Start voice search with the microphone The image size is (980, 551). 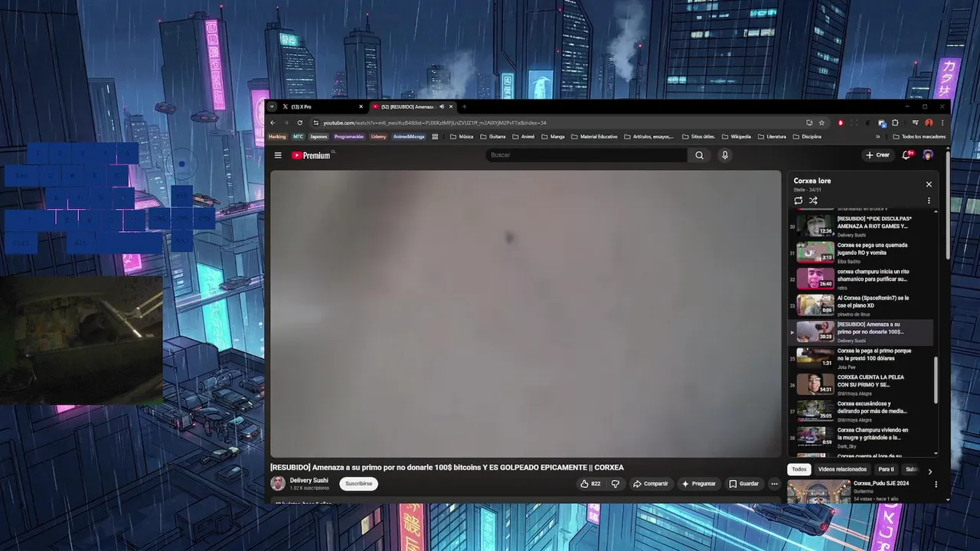725,155
